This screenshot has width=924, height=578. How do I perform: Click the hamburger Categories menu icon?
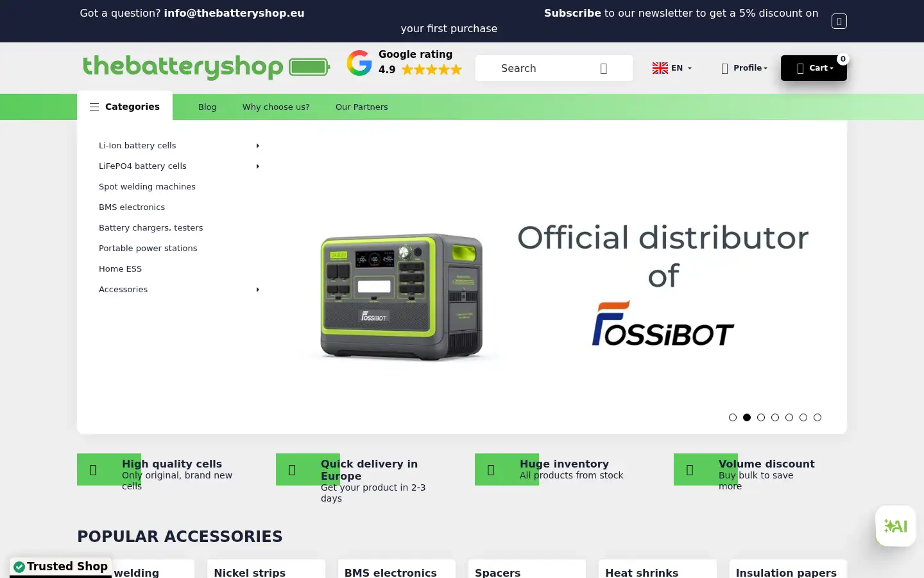coord(94,107)
